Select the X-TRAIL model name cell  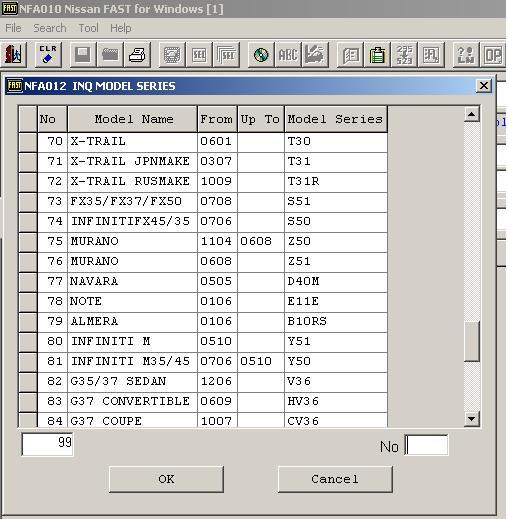[132, 142]
